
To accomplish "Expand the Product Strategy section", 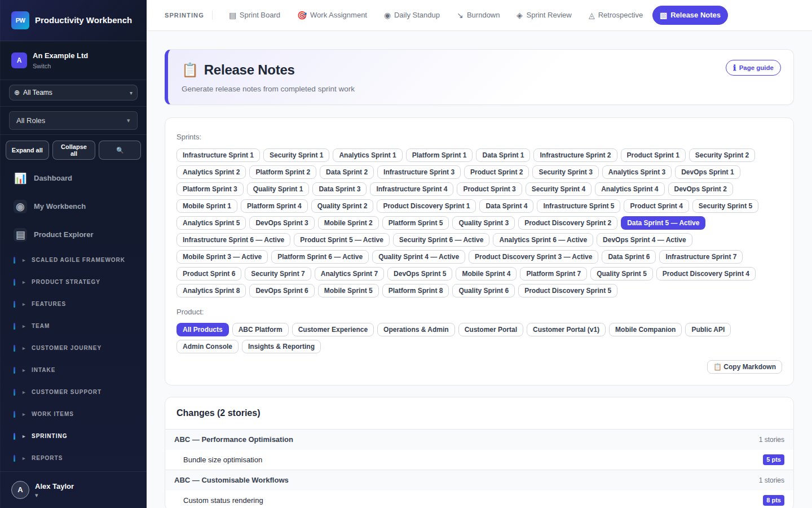I will [73, 282].
